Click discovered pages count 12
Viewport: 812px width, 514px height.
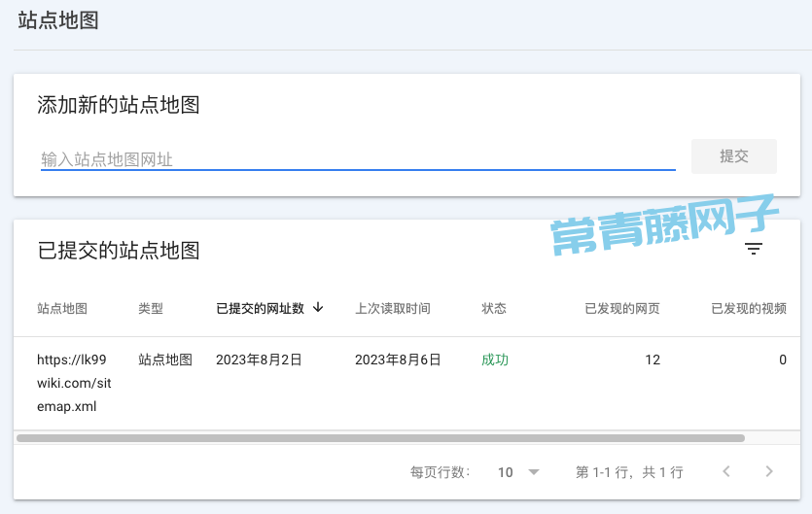tap(653, 360)
